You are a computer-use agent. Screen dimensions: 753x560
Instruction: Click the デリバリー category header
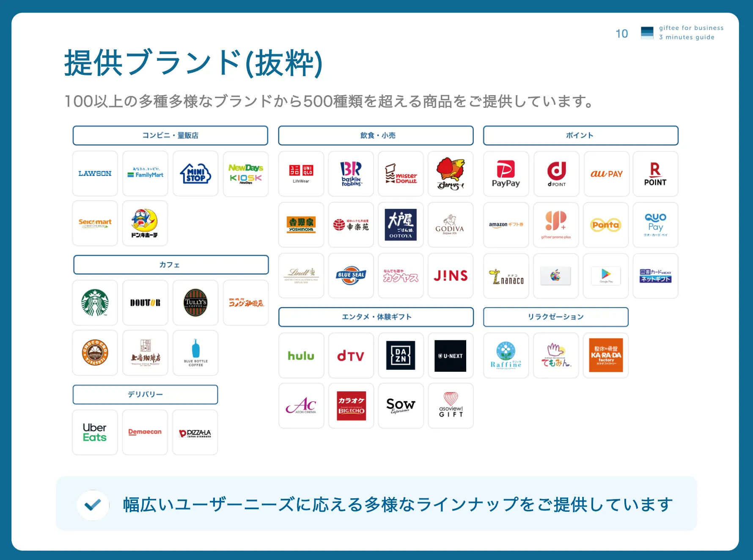(145, 394)
